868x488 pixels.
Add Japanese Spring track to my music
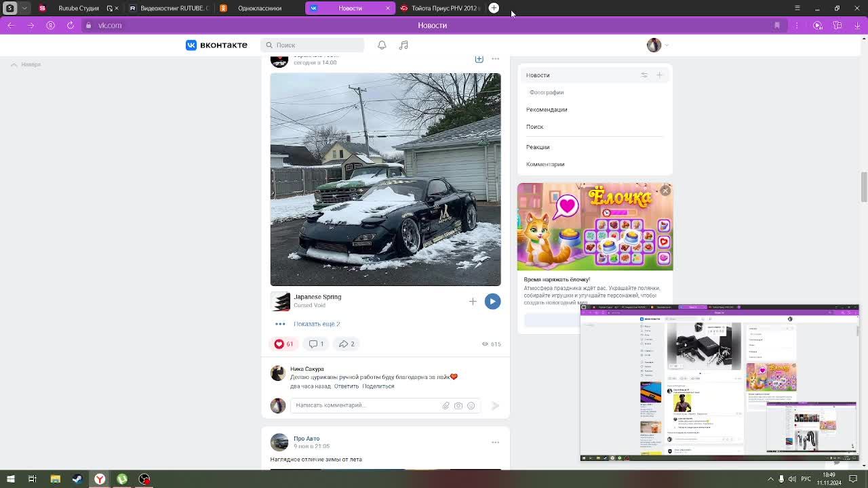coord(473,301)
